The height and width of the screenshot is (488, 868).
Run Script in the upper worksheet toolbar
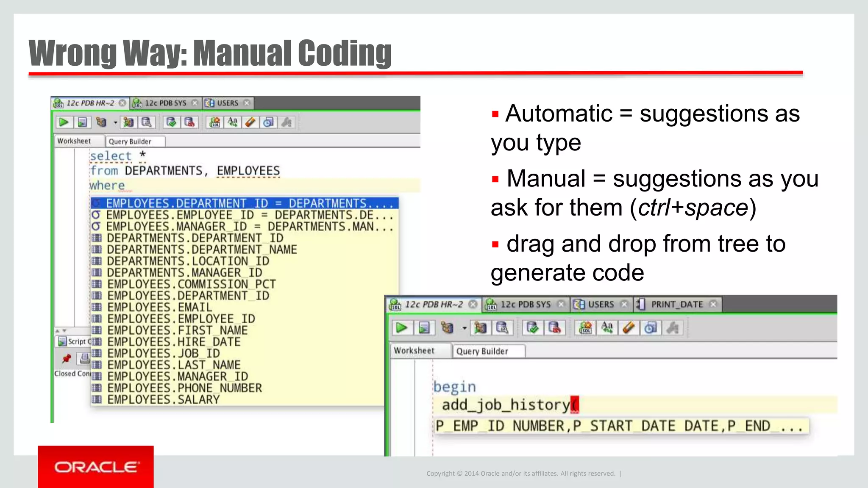click(x=82, y=122)
